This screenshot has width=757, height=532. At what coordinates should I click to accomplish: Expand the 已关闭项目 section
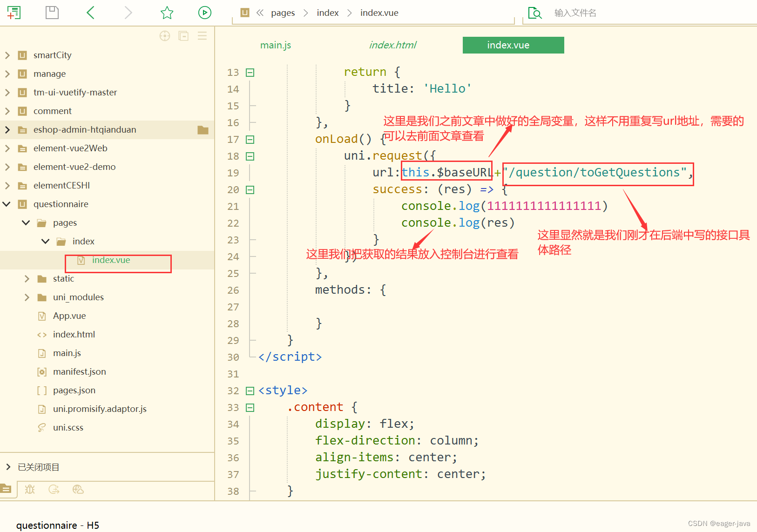pos(8,467)
